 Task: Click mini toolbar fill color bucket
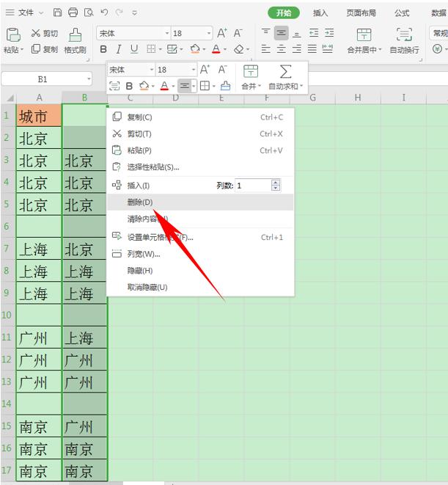[144, 86]
